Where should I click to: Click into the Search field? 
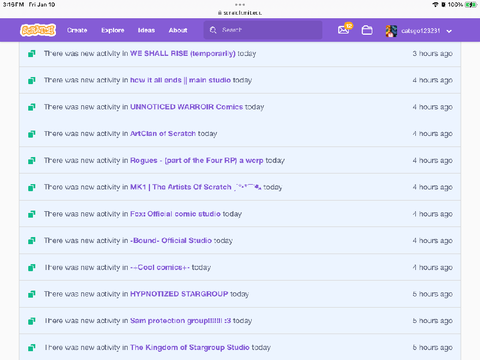pyautogui.click(x=263, y=30)
